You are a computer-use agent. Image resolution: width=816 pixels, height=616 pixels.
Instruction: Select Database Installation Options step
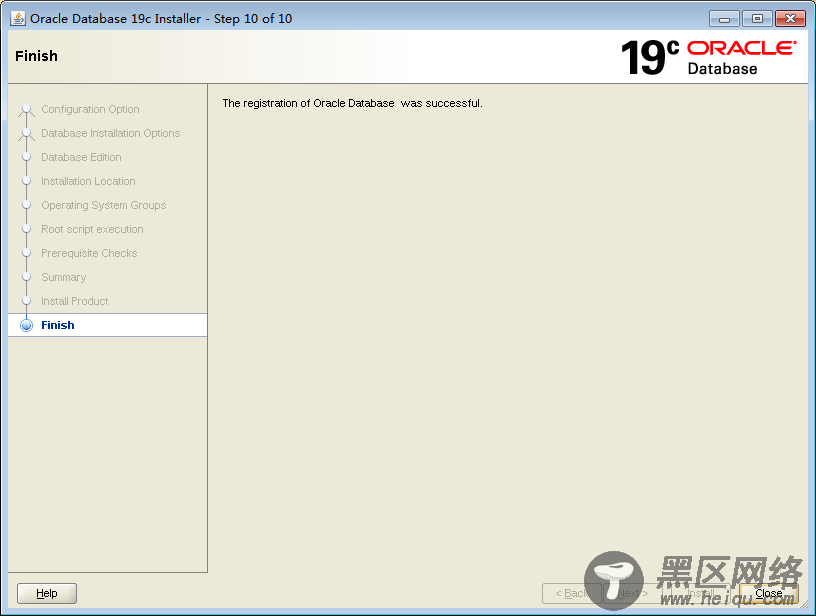click(110, 133)
